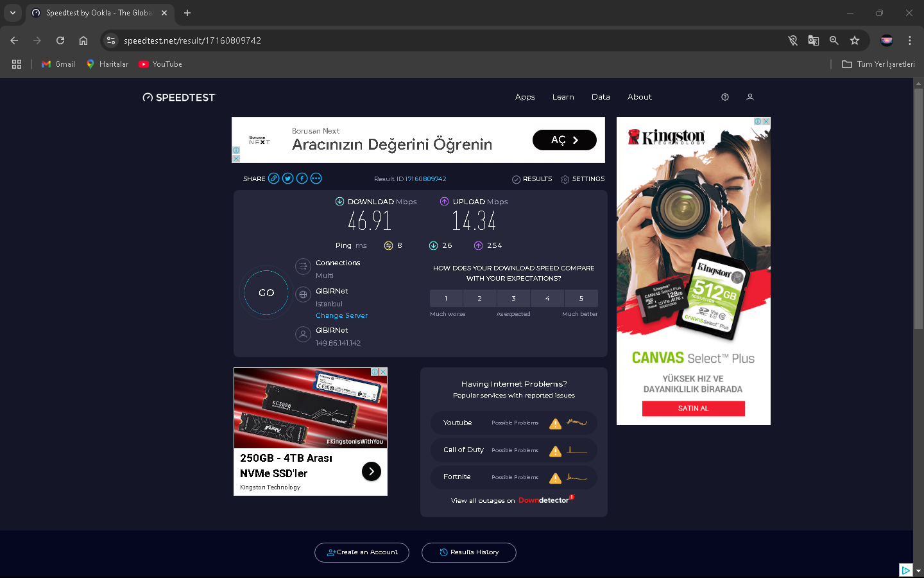Viewport: 924px width, 578px height.
Task: Click the arrow on Kingston NVMe SSD ad
Action: [372, 471]
